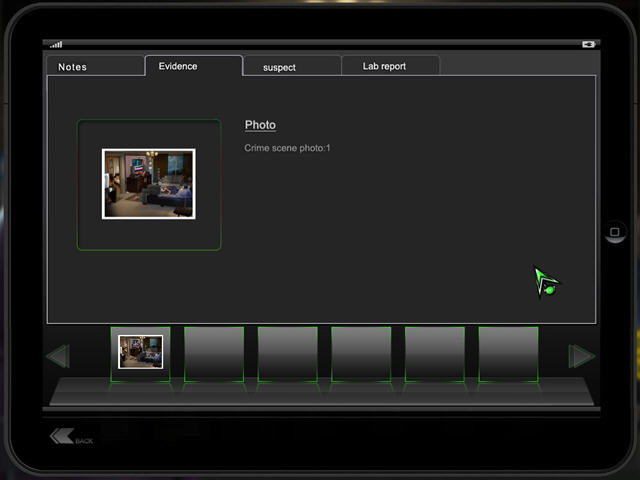The height and width of the screenshot is (480, 640).
Task: Click the signal strength bars icon
Action: 56,44
